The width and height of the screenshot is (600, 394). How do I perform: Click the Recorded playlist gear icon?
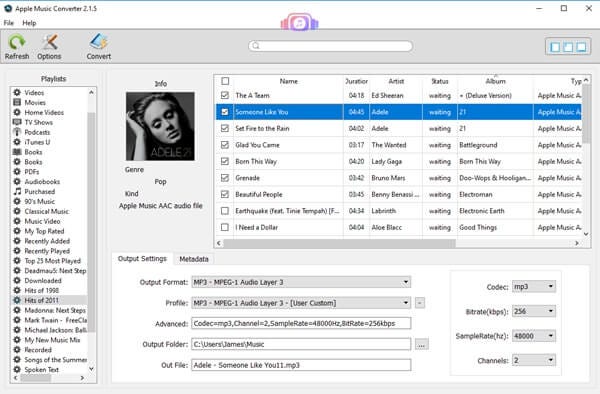pos(17,350)
